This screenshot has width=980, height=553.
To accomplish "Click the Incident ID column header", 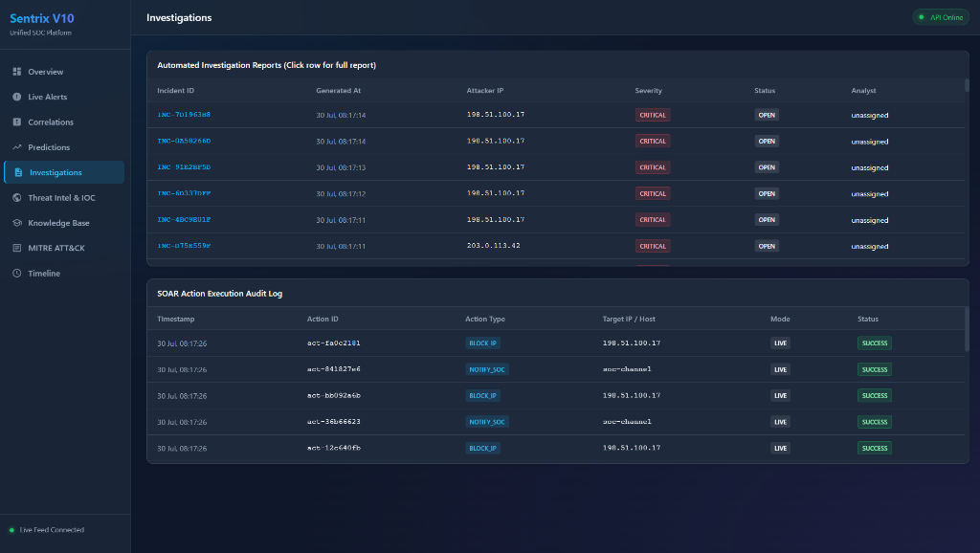I will 176,91.
